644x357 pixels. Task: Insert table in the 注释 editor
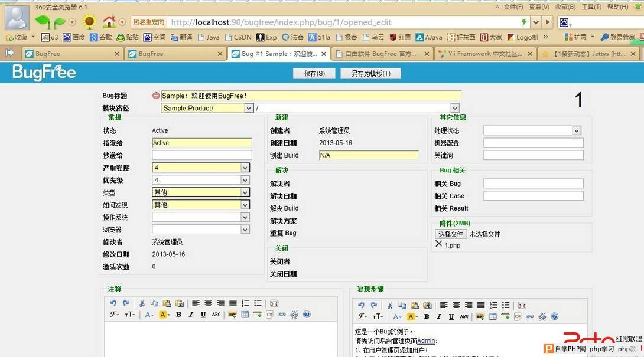(x=245, y=315)
